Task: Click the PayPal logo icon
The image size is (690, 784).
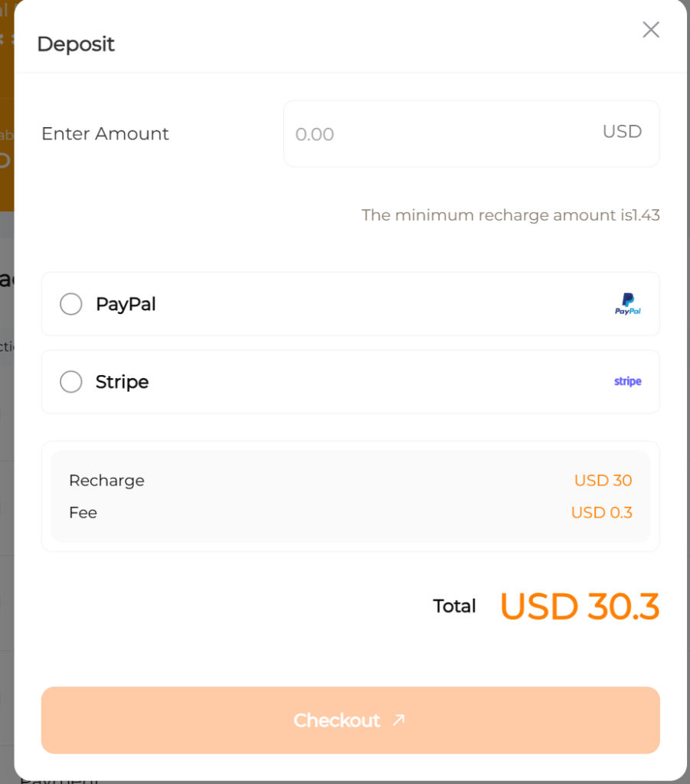Action: [628, 304]
